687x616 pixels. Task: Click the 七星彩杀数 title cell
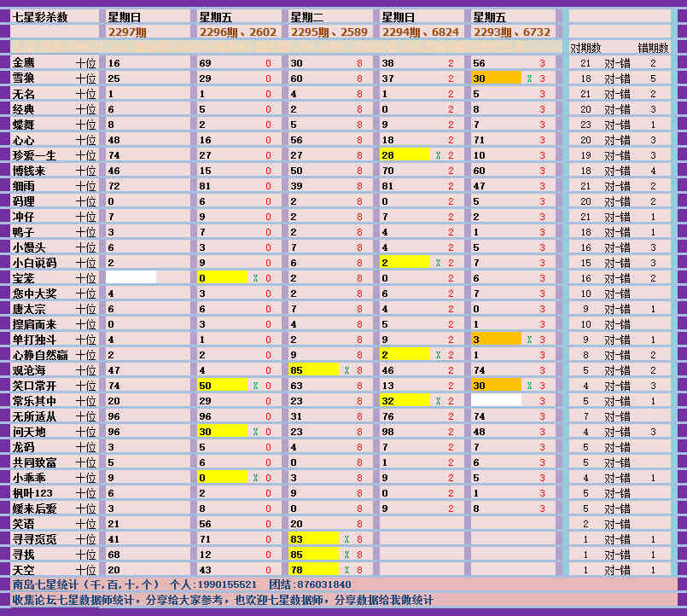pos(40,17)
